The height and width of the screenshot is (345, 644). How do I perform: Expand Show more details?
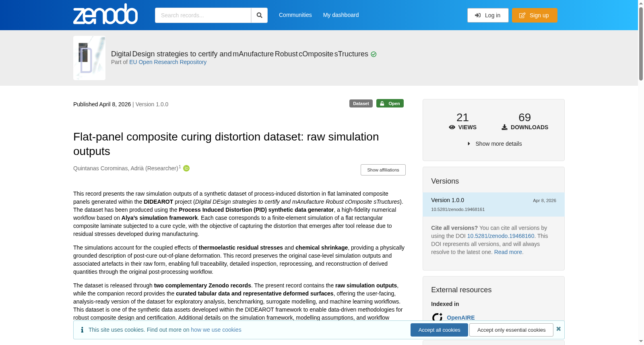pos(494,144)
